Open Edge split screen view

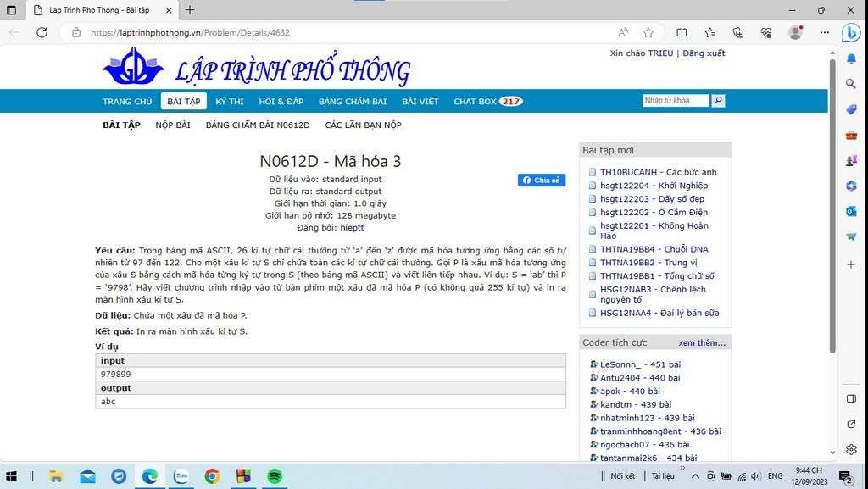click(x=682, y=32)
